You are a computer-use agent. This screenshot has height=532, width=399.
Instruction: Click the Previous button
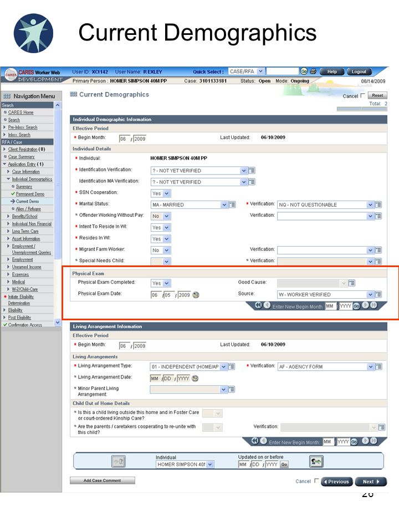(x=337, y=482)
